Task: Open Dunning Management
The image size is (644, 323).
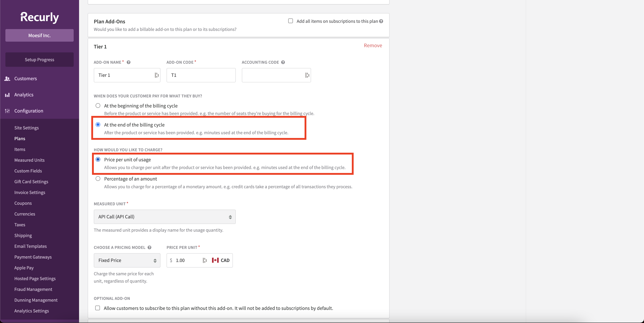Action: coord(36,300)
